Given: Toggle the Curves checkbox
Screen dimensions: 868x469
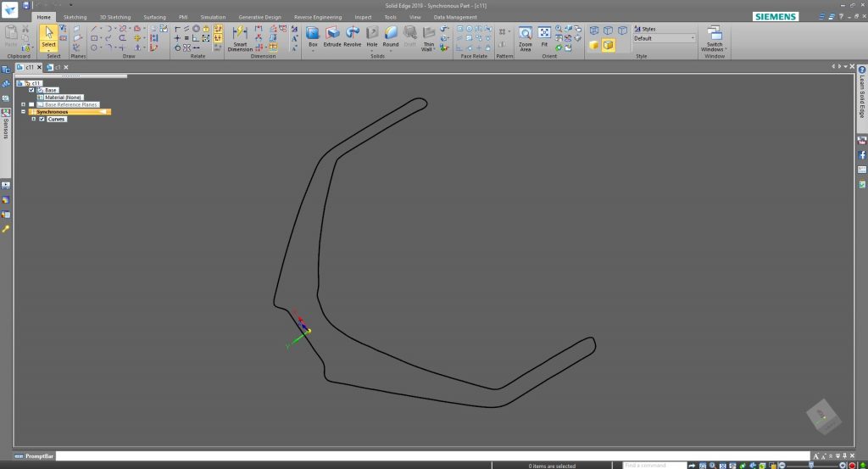Looking at the screenshot, I should (x=42, y=119).
